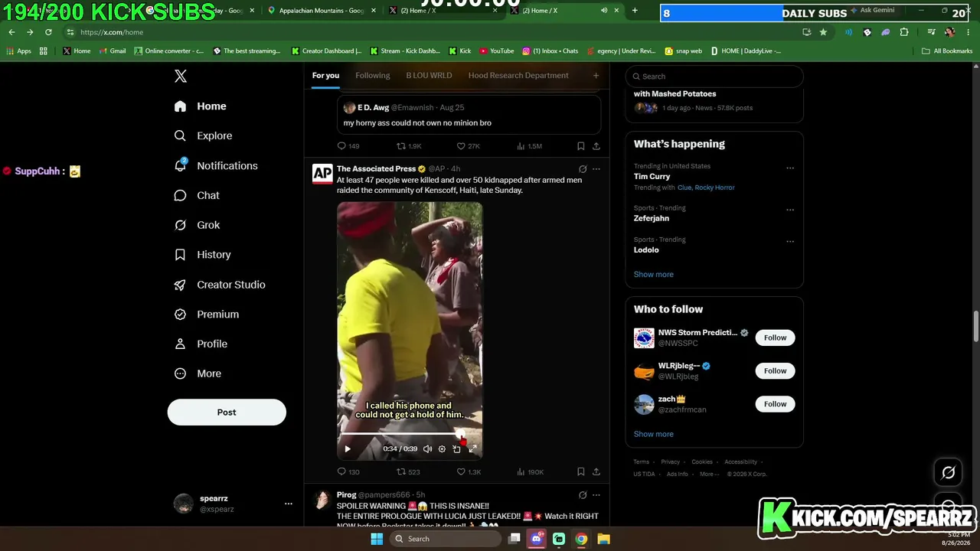Image resolution: width=980 pixels, height=551 pixels.
Task: Switch to the Following tab
Action: tap(373, 75)
